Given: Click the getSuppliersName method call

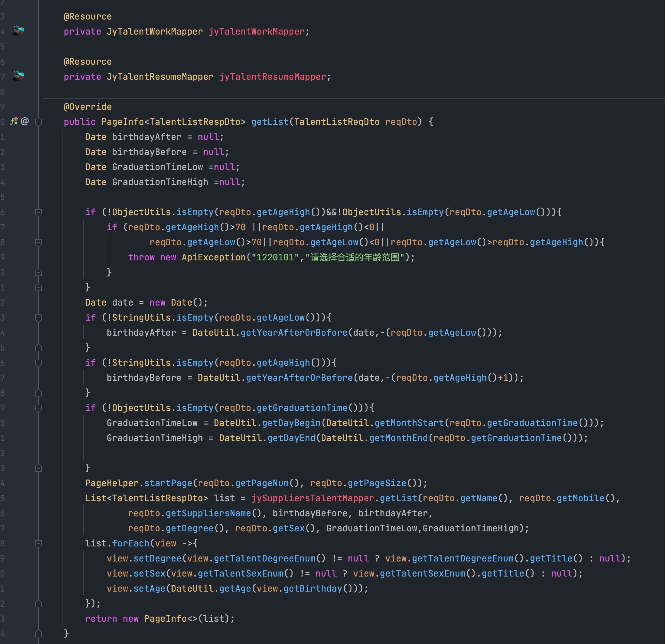Looking at the screenshot, I should (x=208, y=513).
